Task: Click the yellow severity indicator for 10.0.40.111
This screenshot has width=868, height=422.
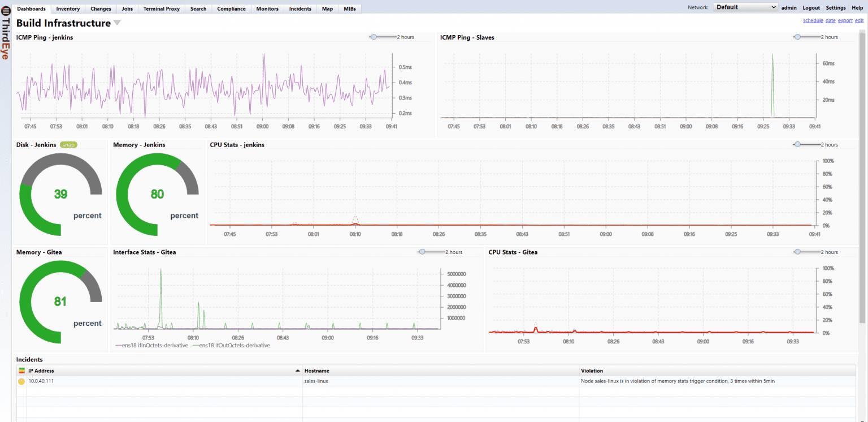Action: click(21, 381)
